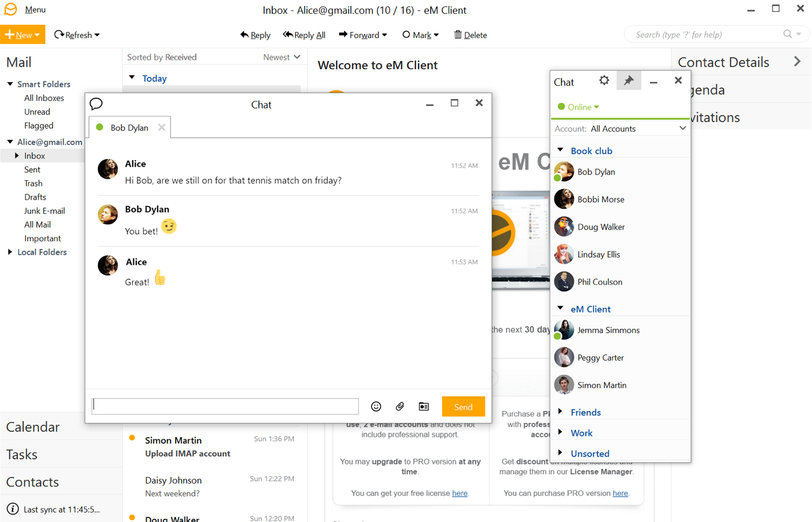Close the Chat contacts panel
This screenshot has width=812, height=522.
click(x=678, y=80)
